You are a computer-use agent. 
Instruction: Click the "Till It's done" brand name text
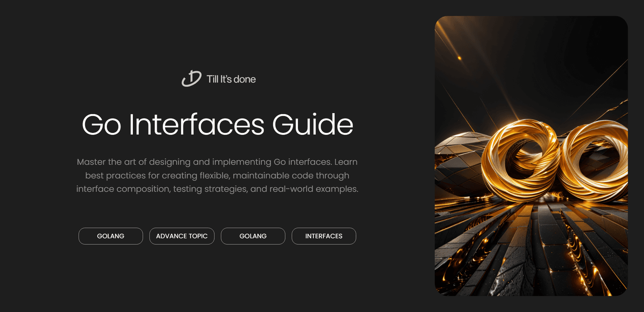click(x=231, y=79)
